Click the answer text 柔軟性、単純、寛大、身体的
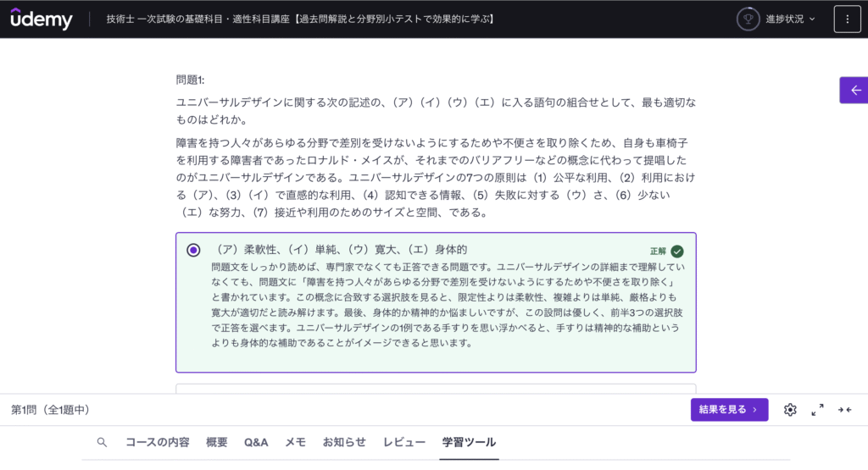868x470 pixels. [x=341, y=250]
